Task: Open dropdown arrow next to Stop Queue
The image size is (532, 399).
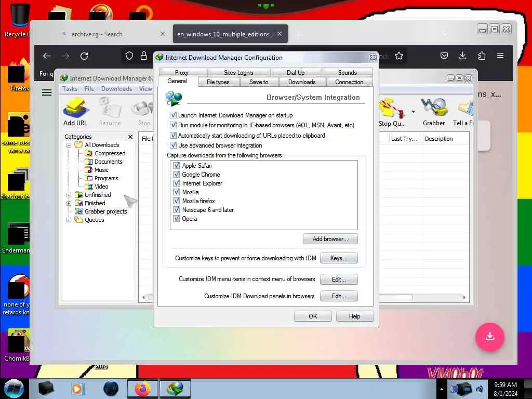Action: coord(413,112)
